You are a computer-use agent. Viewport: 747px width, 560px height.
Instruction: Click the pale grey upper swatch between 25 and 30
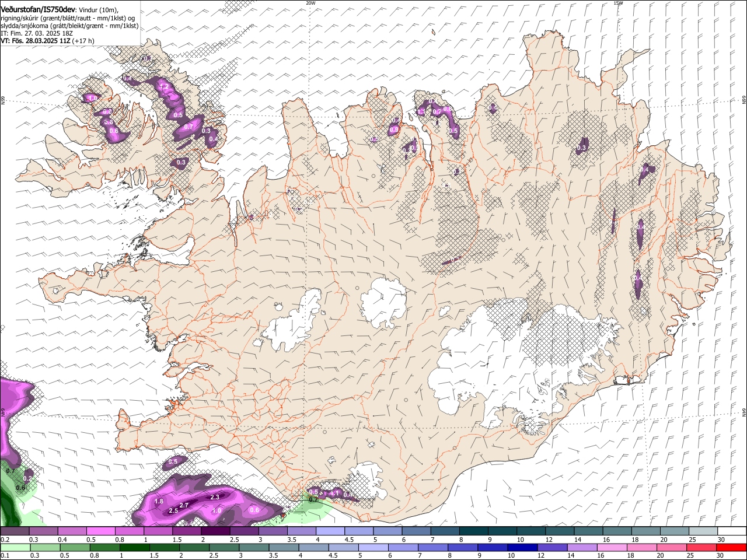click(x=702, y=531)
